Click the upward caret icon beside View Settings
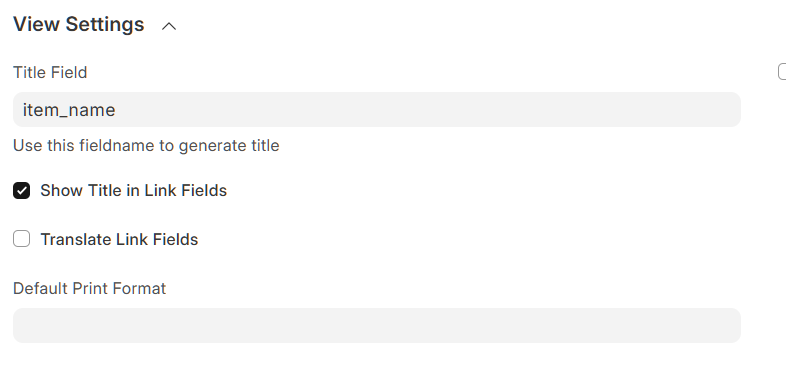 coord(169,26)
